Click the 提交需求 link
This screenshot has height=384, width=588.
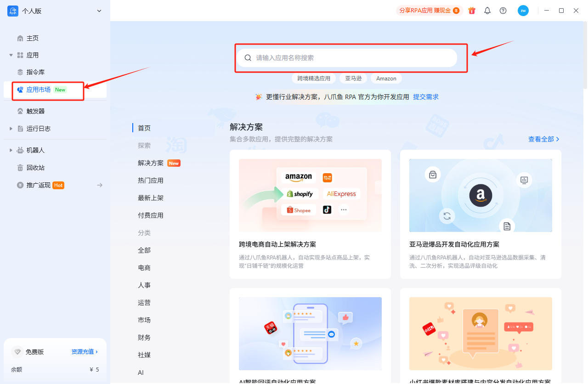point(426,97)
